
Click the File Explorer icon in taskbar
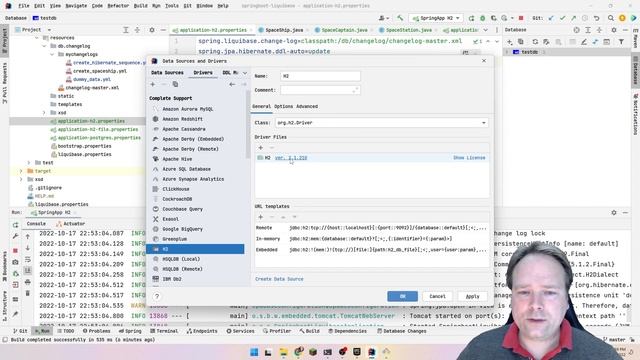pos(283,352)
